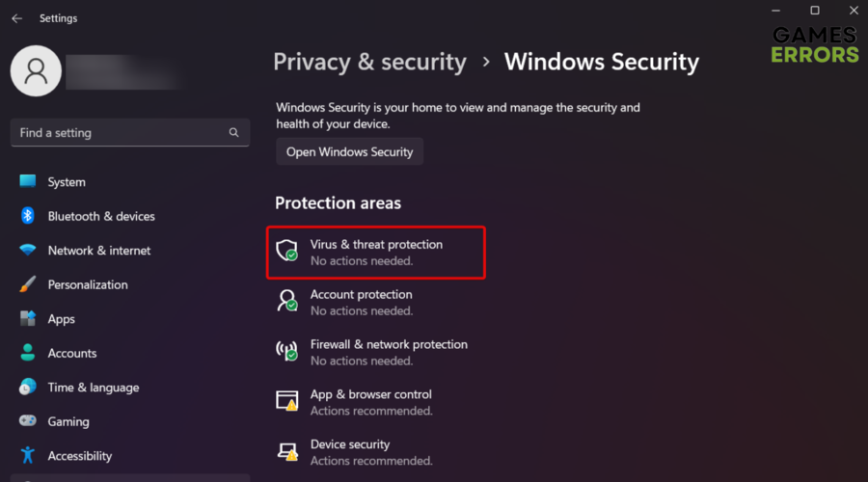This screenshot has width=868, height=482.
Task: Click the user profile avatar
Action: click(x=36, y=71)
